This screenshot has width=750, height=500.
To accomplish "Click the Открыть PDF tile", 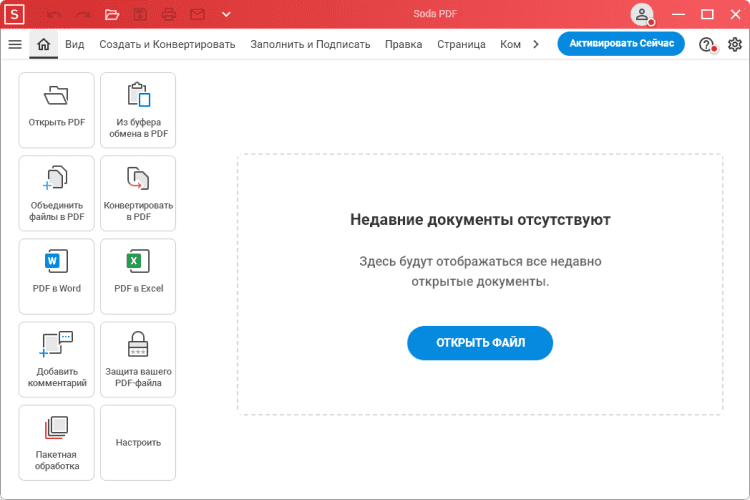I will [56, 110].
